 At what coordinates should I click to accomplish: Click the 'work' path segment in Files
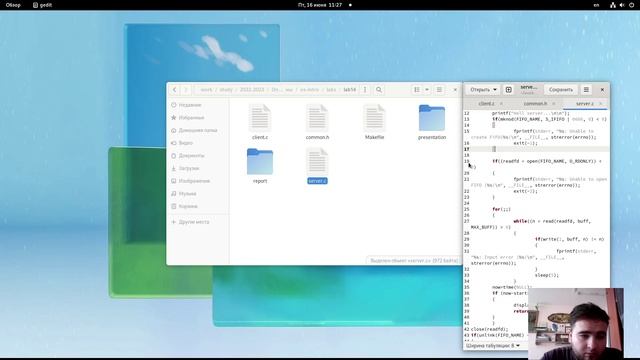coord(207,90)
